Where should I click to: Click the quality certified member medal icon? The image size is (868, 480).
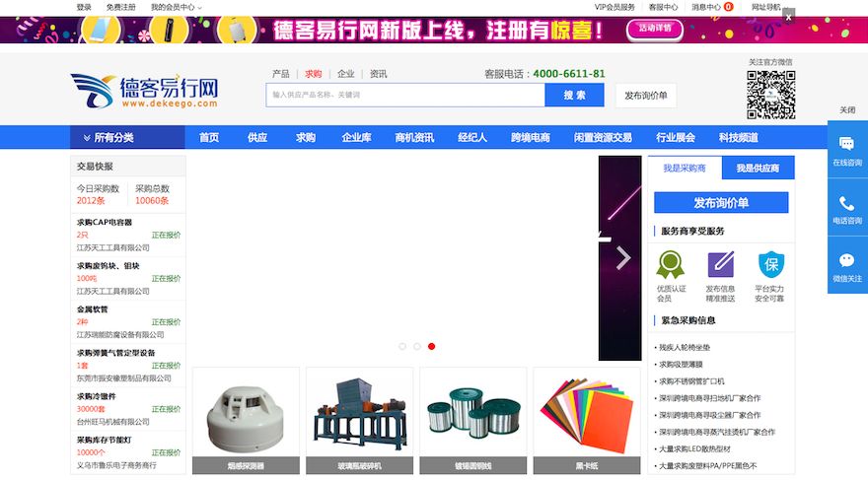pyautogui.click(x=671, y=264)
